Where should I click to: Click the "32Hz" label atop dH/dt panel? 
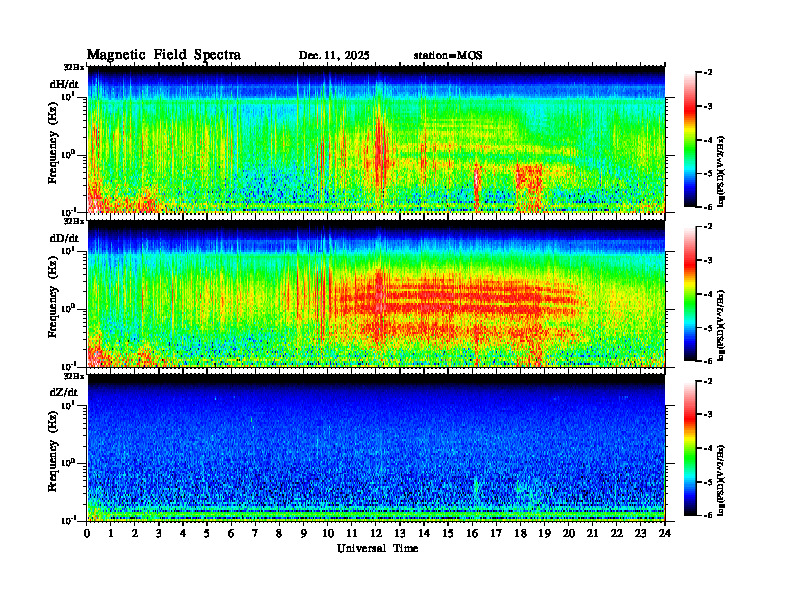tap(74, 67)
